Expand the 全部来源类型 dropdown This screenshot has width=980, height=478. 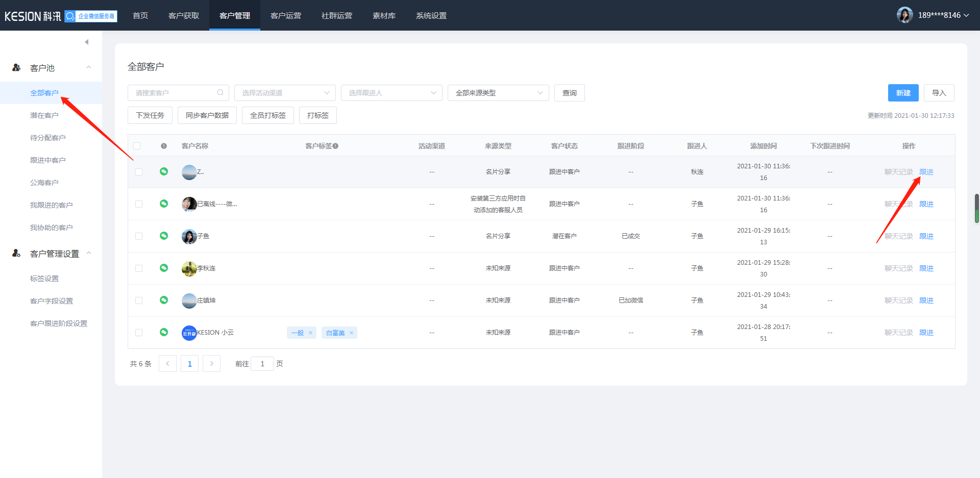(498, 93)
